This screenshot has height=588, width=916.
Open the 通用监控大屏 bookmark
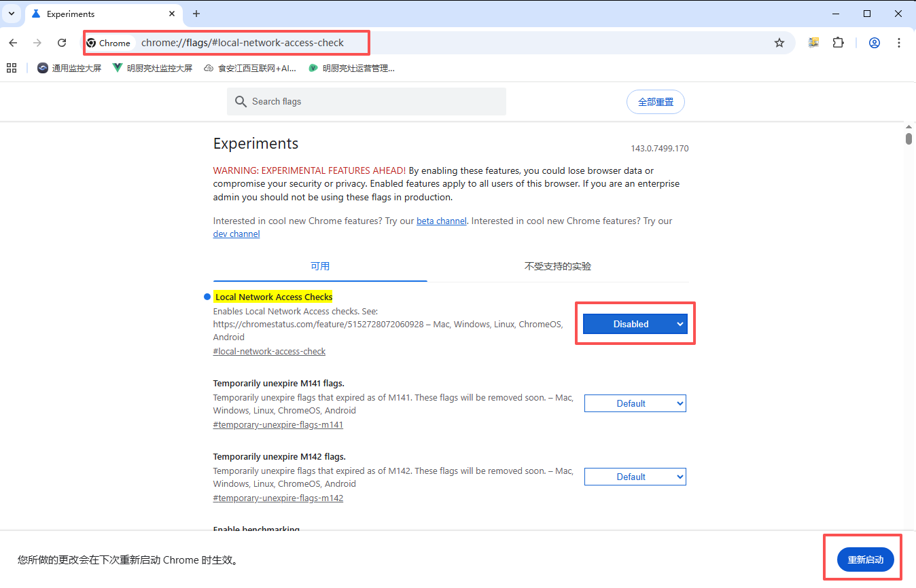click(69, 68)
